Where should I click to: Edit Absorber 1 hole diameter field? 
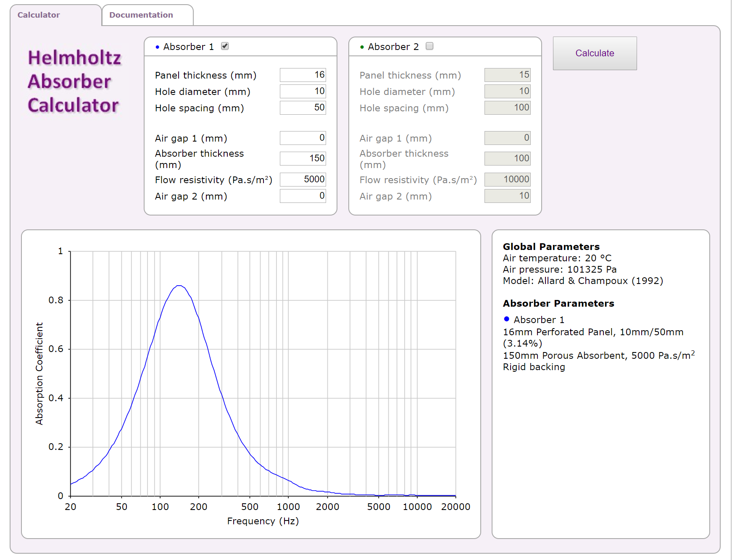click(x=303, y=91)
